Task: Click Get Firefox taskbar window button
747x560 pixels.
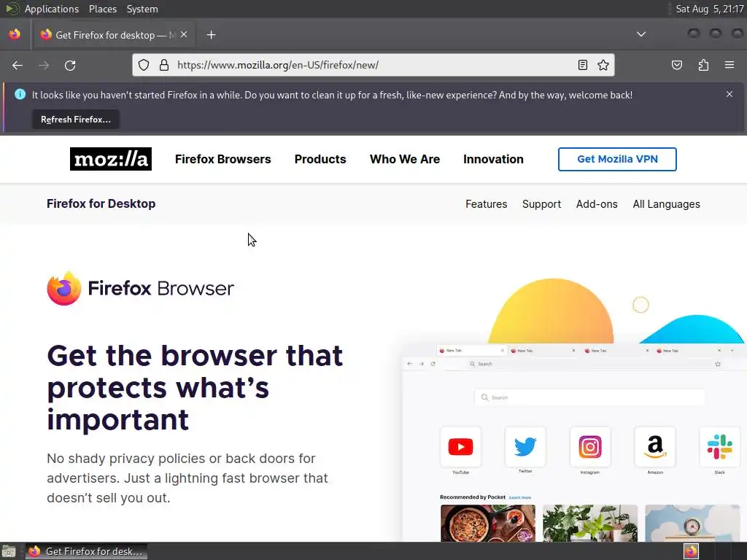Action: coord(86,551)
